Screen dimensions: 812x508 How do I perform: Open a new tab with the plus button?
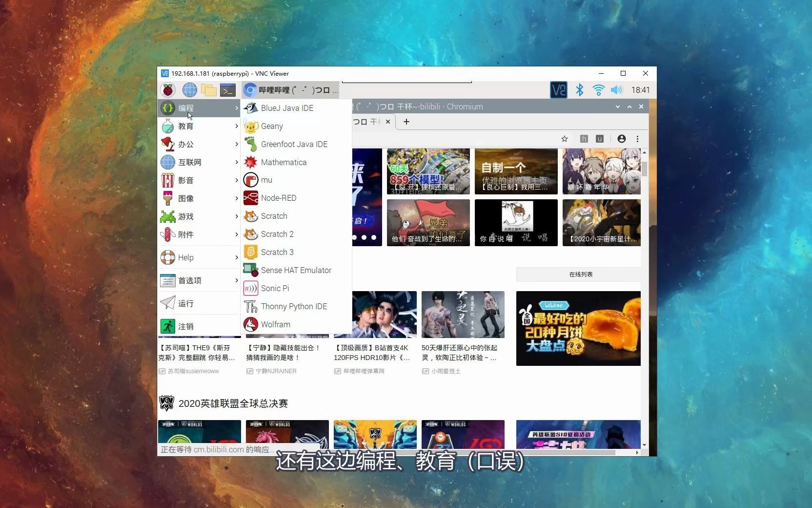click(406, 122)
